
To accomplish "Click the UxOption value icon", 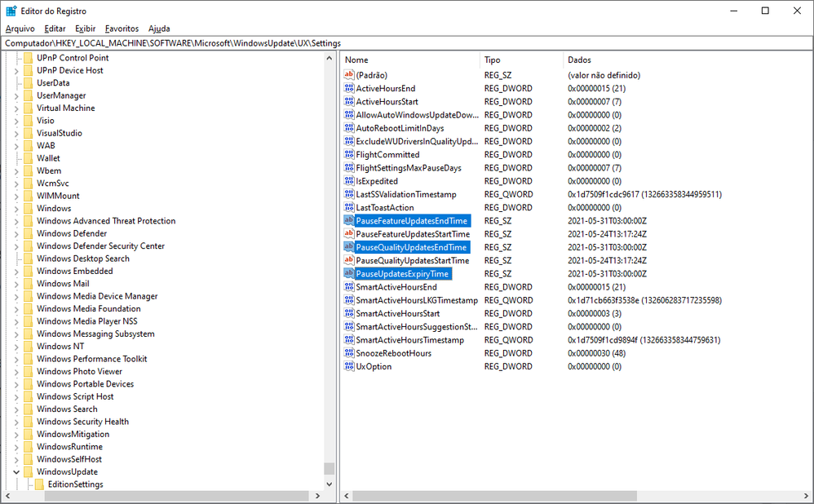I will pos(349,366).
